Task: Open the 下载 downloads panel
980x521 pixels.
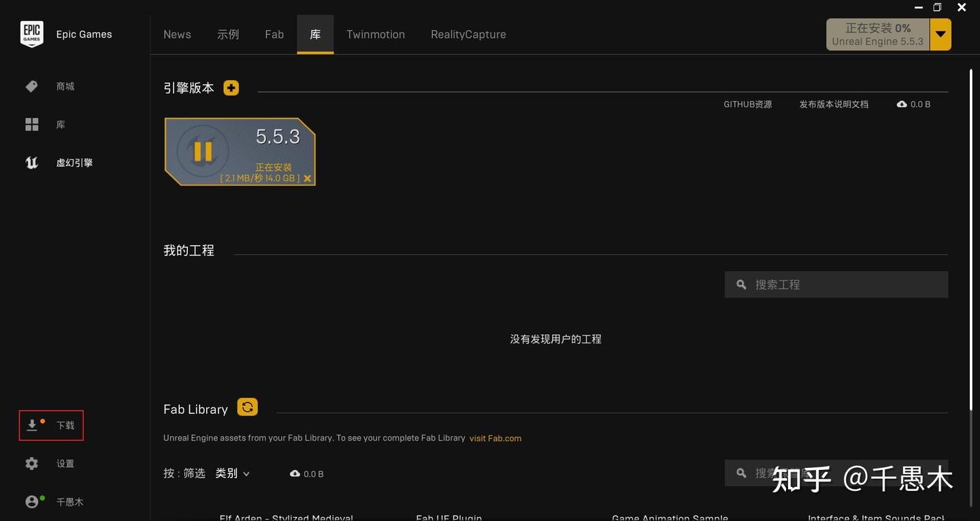Action: coord(51,424)
